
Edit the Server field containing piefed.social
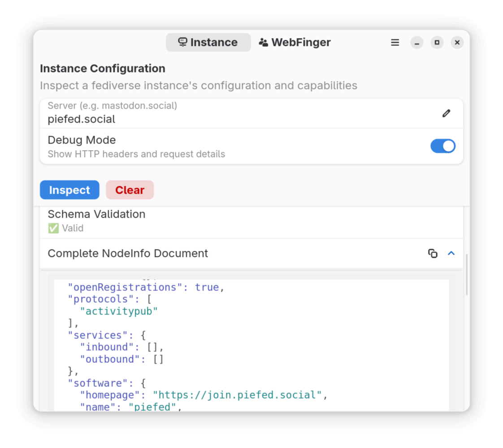(251, 113)
